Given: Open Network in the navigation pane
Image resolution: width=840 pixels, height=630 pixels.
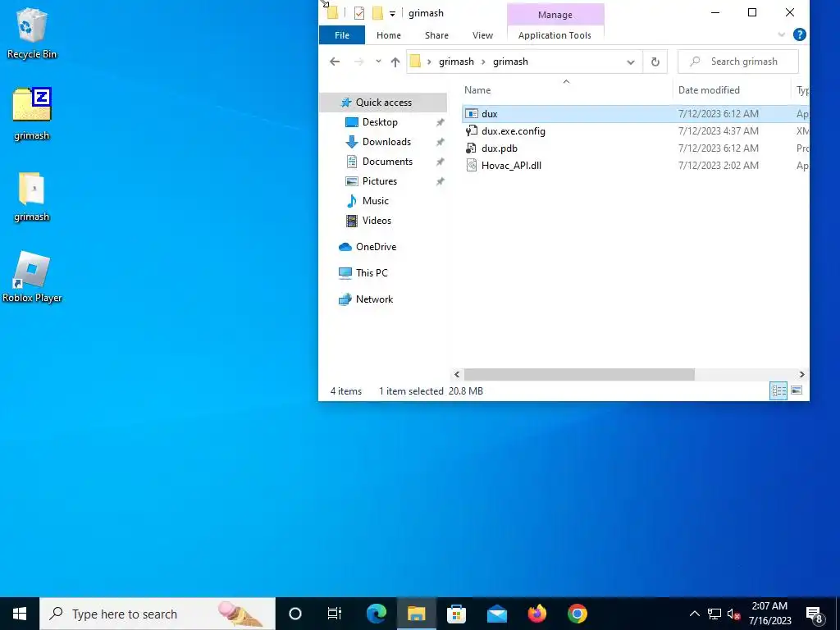Looking at the screenshot, I should (374, 299).
